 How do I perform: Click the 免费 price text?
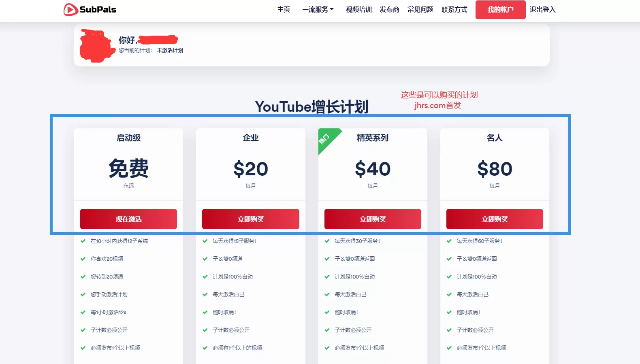point(128,168)
